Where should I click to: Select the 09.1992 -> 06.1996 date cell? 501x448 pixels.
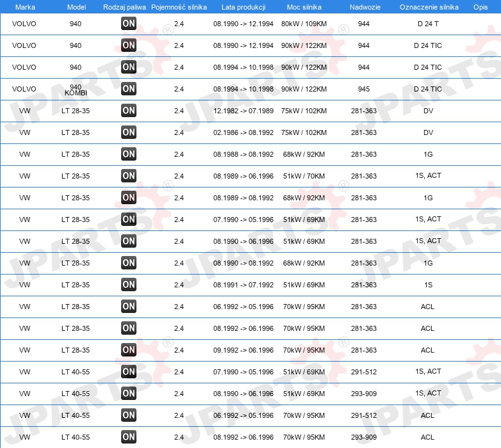coord(243,350)
